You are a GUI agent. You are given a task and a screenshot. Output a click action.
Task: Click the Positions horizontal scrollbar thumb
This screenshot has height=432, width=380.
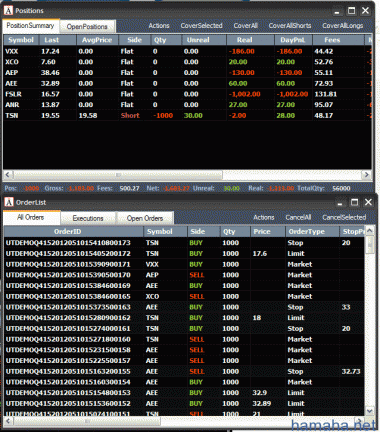118,174
